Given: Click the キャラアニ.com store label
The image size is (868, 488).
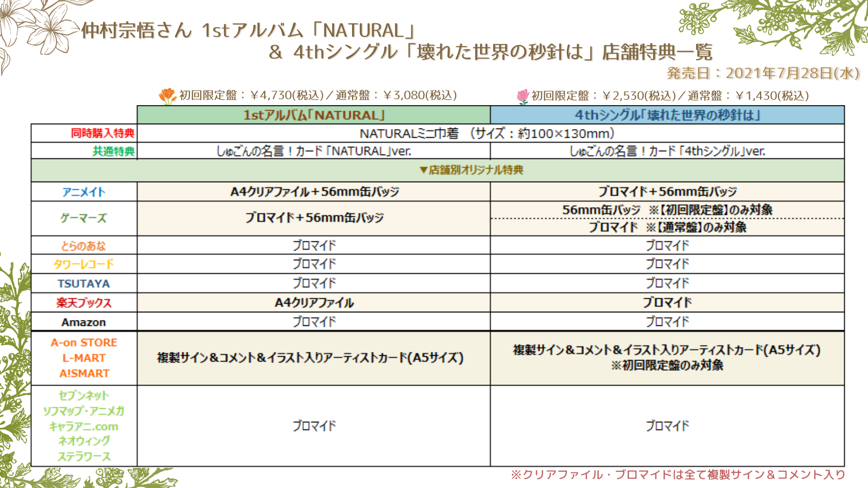Looking at the screenshot, I should 84,427.
